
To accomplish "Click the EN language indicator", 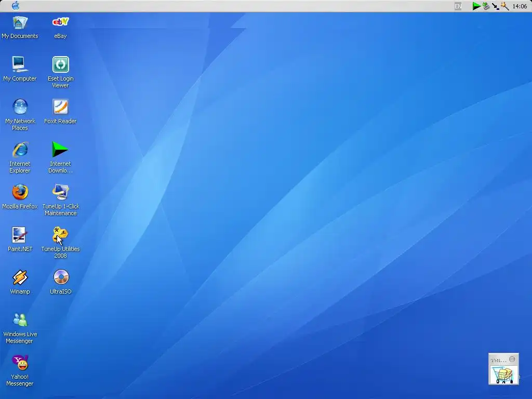I will (x=458, y=6).
